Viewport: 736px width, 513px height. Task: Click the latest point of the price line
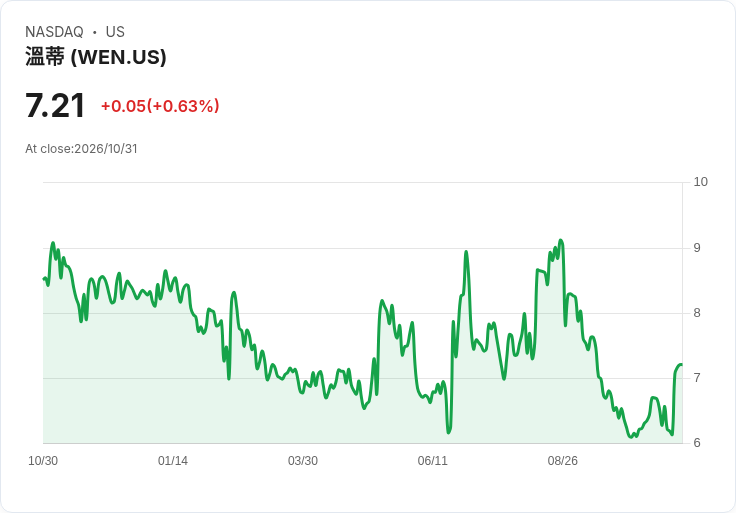click(x=682, y=364)
